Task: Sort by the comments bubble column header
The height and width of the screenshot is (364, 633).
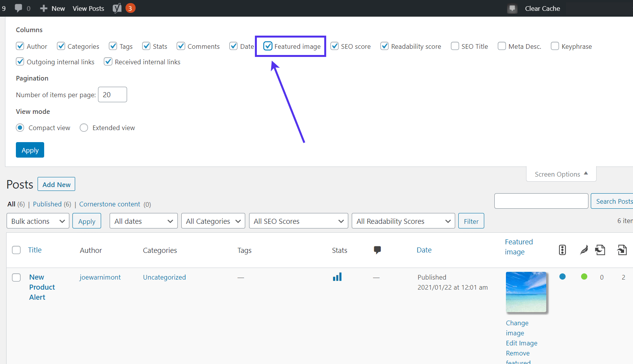Action: (x=377, y=250)
